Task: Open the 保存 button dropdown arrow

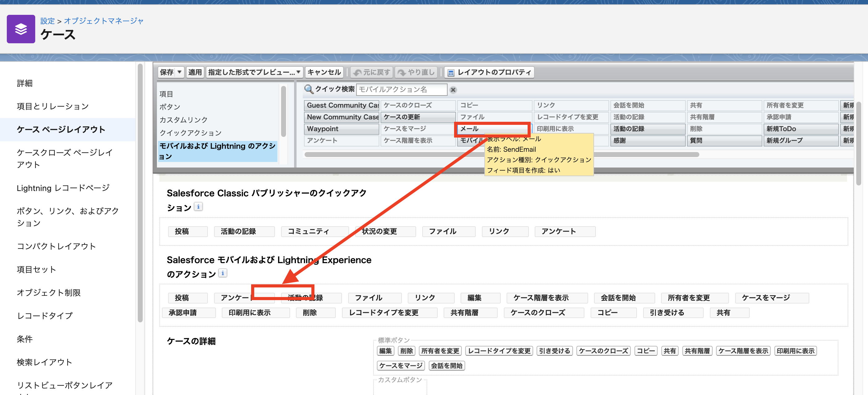Action: [x=179, y=72]
